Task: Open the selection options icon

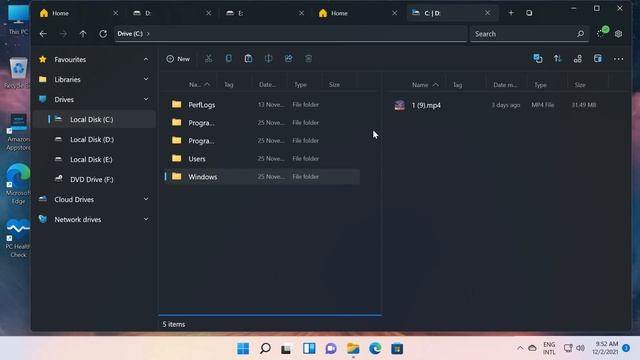Action: tap(538, 59)
